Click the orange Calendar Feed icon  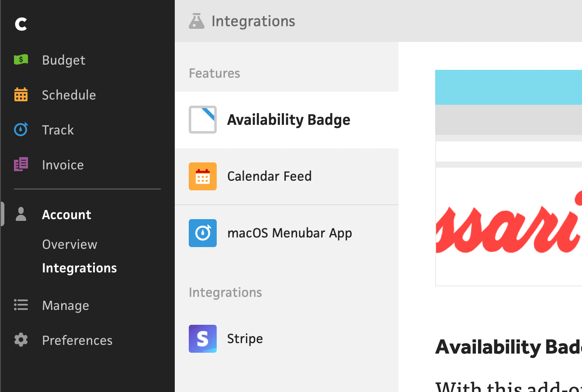(203, 176)
